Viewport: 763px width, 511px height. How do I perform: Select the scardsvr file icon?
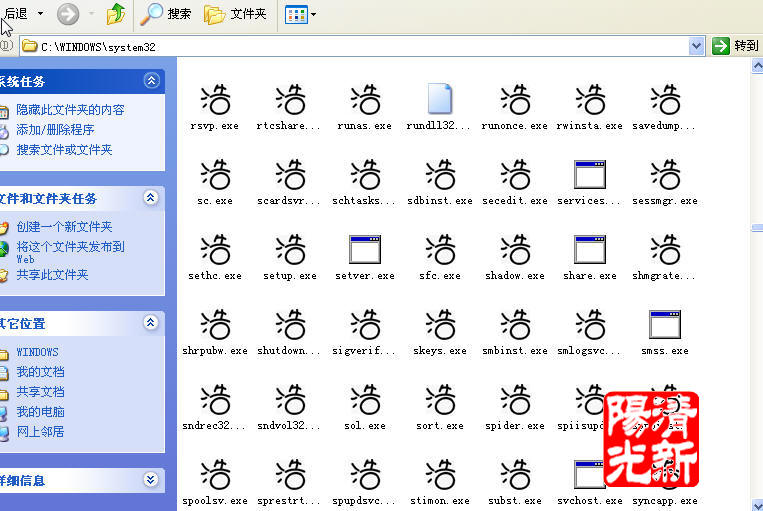290,174
